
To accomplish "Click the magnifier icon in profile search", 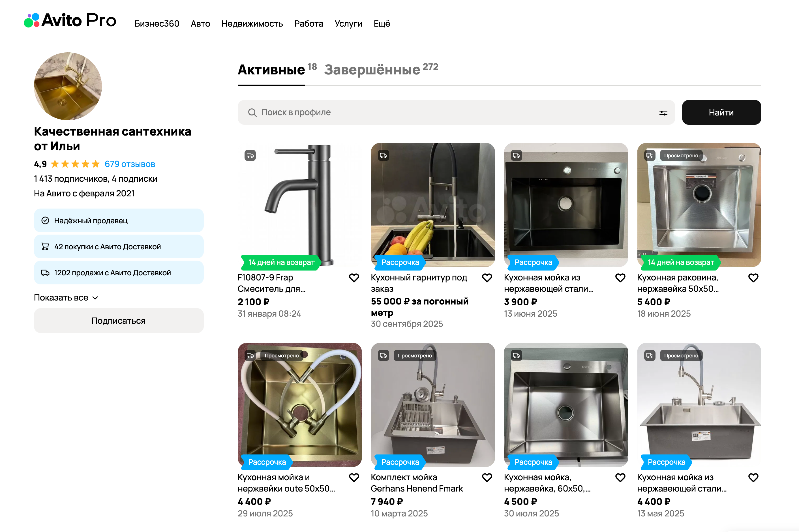I will point(252,113).
